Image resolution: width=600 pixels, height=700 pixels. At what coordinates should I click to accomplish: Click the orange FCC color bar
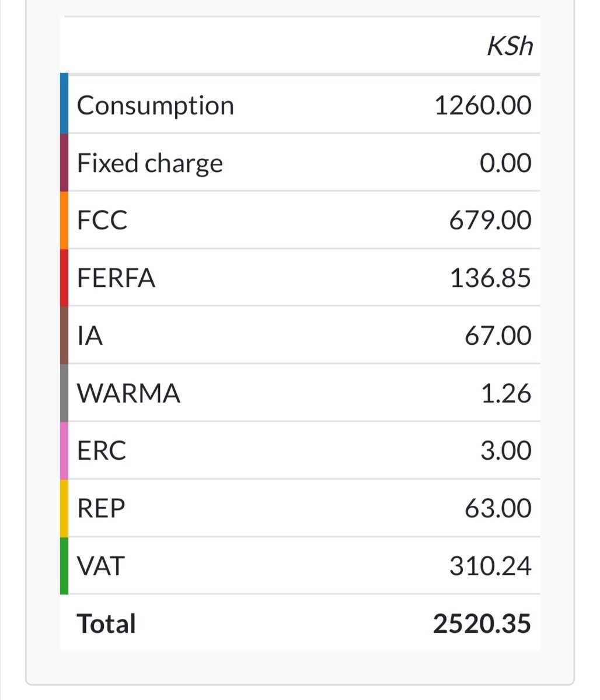click(x=64, y=220)
